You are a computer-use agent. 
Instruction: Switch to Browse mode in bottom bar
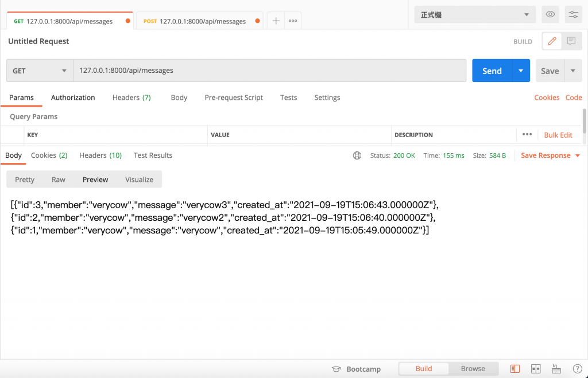coord(473,369)
